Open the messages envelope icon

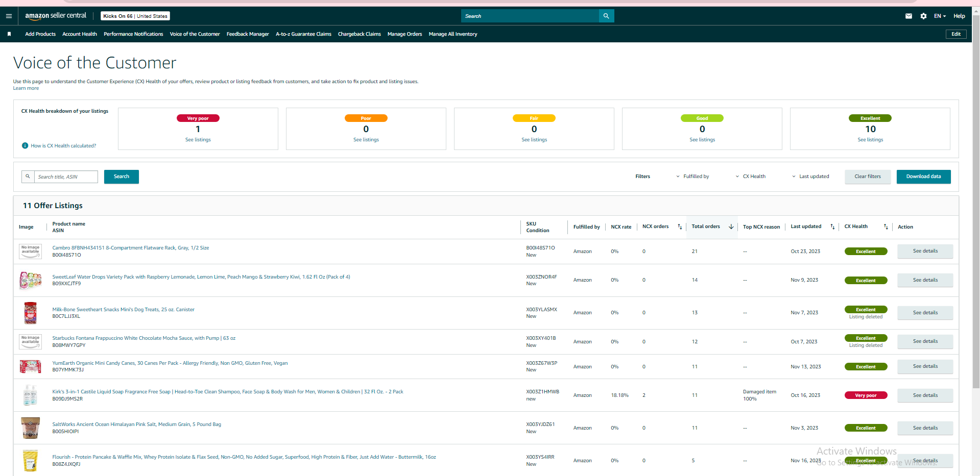pyautogui.click(x=909, y=16)
